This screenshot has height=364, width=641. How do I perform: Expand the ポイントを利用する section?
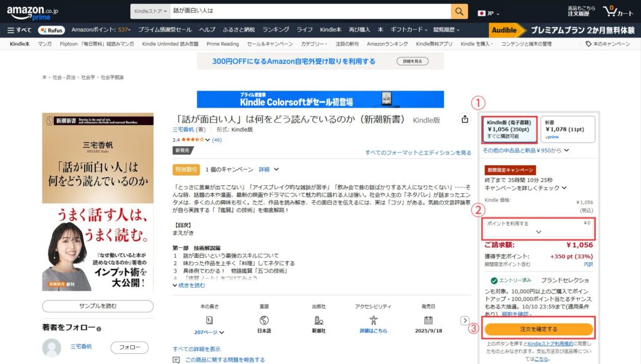click(538, 228)
